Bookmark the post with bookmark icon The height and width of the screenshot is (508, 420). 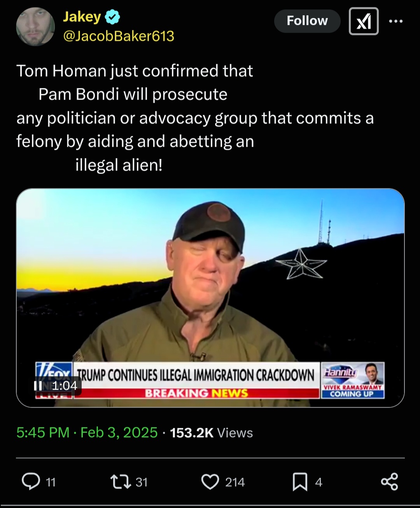pyautogui.click(x=300, y=482)
